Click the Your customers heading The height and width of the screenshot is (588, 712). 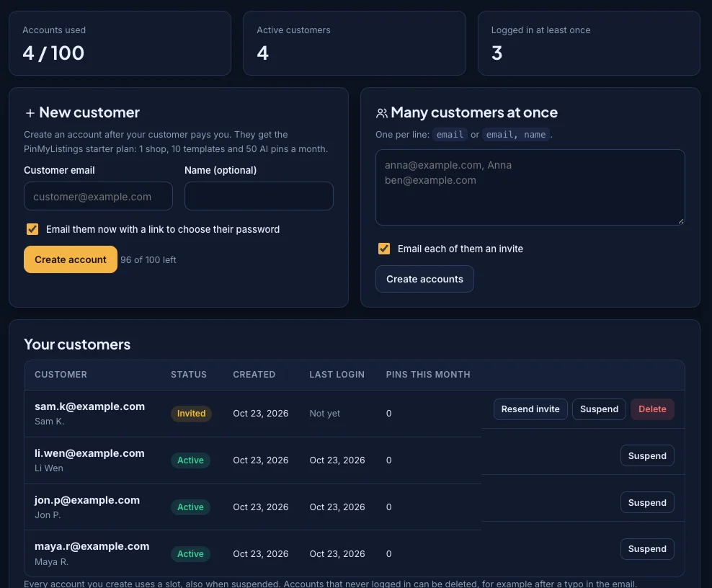(77, 344)
